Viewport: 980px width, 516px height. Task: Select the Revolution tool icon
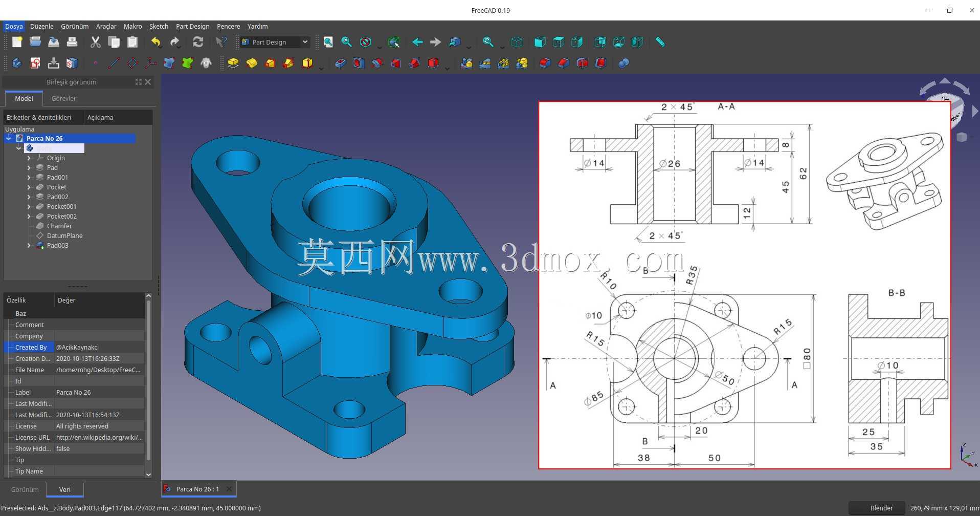click(x=252, y=63)
